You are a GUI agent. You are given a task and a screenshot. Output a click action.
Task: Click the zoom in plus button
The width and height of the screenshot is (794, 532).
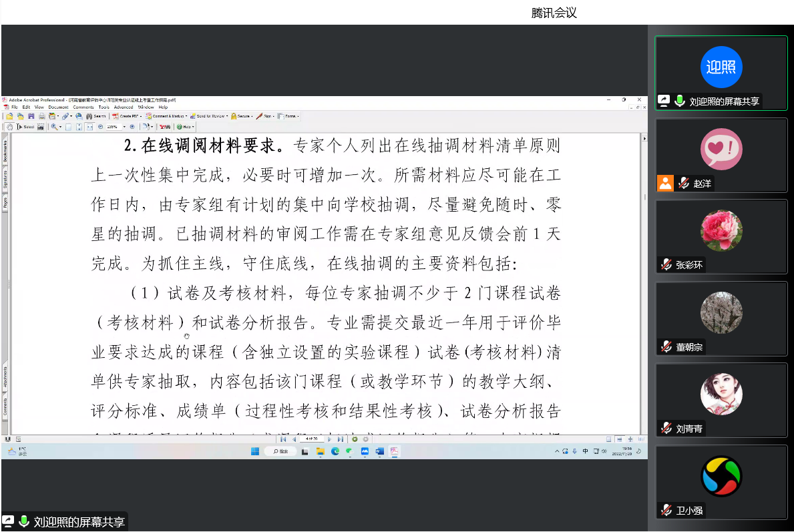(x=132, y=126)
